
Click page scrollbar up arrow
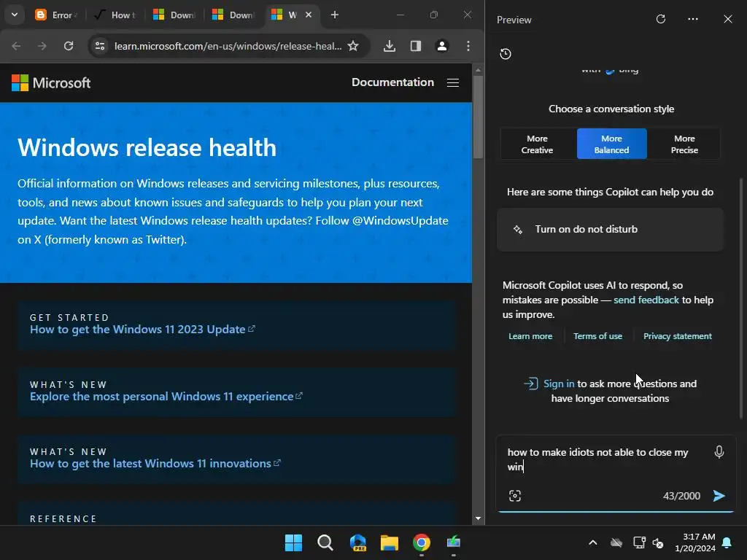pos(478,70)
